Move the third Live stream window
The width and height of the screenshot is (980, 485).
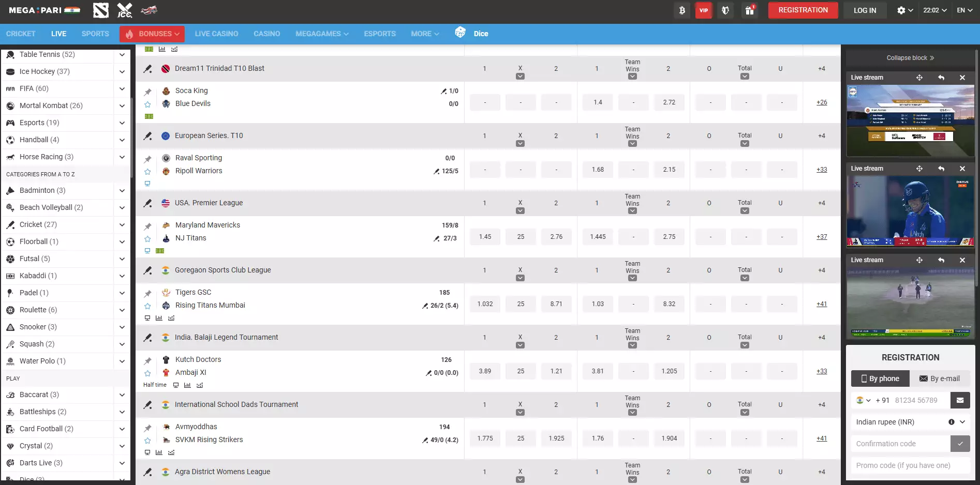tap(919, 260)
